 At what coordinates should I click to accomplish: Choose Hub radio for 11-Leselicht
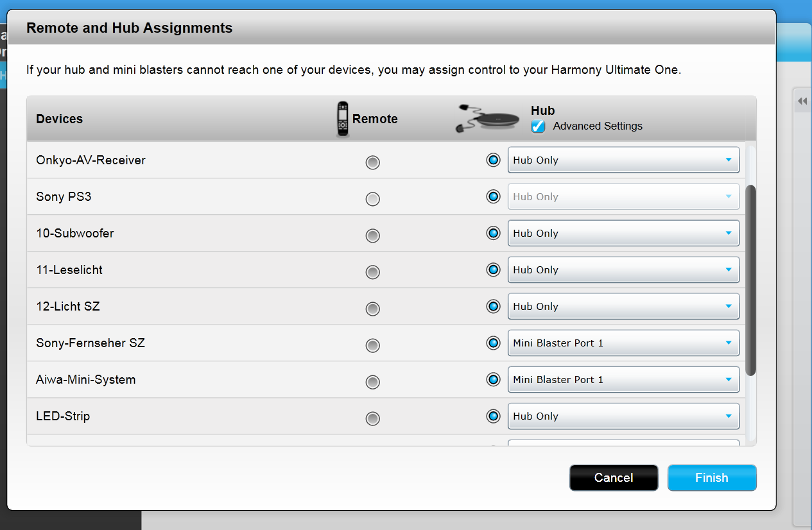click(493, 270)
